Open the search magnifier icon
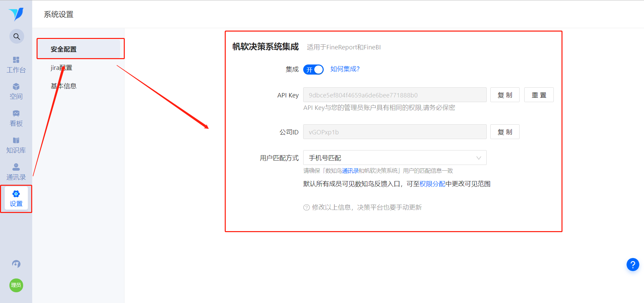Image resolution: width=644 pixels, height=303 pixels. (x=16, y=37)
